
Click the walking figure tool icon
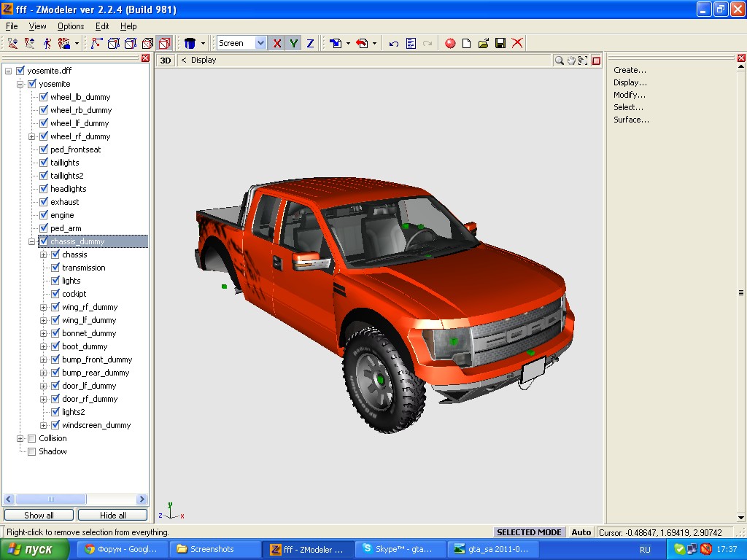tap(47, 43)
